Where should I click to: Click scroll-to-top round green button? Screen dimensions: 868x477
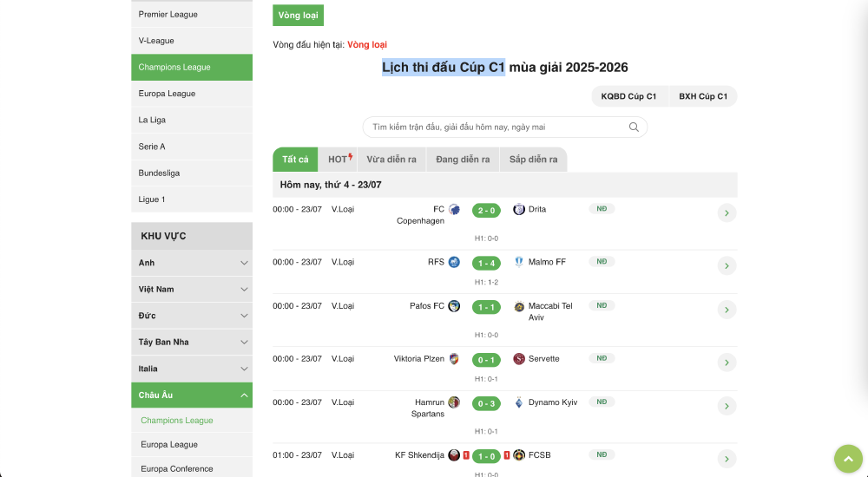(x=848, y=460)
